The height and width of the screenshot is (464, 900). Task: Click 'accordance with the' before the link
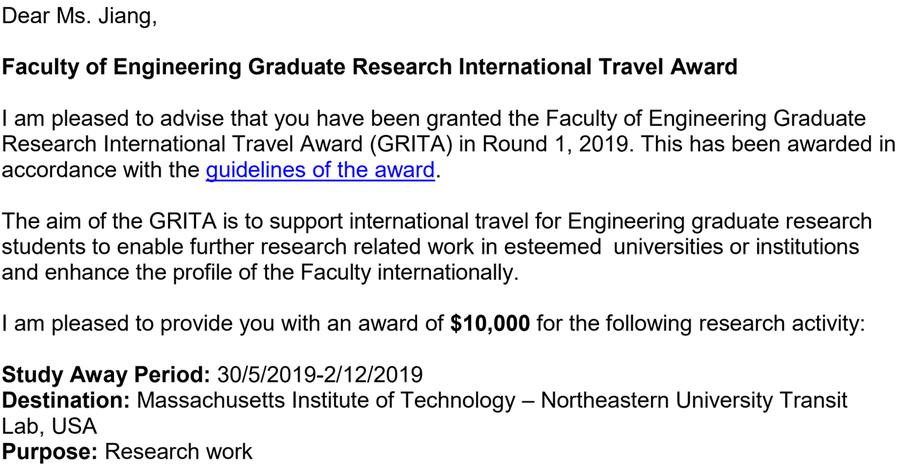[x=101, y=171]
